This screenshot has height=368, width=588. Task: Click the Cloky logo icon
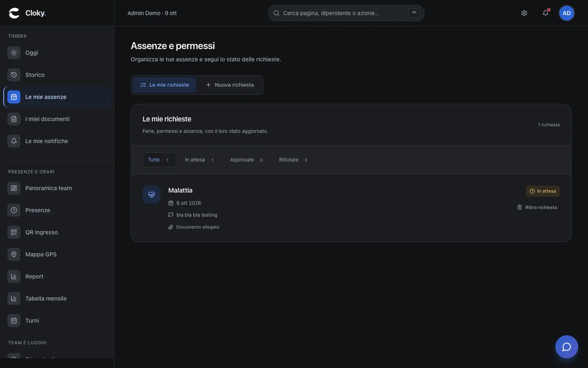[x=14, y=13]
